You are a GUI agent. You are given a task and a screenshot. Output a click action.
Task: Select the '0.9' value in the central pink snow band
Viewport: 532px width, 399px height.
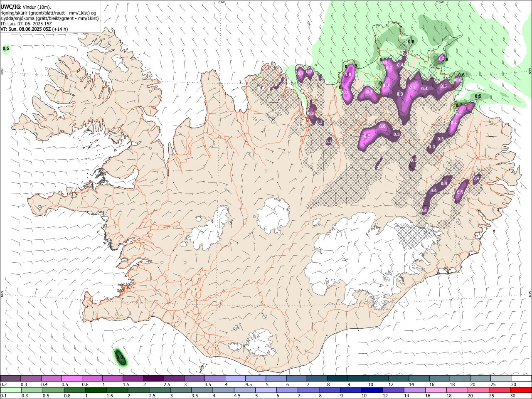pos(367,136)
